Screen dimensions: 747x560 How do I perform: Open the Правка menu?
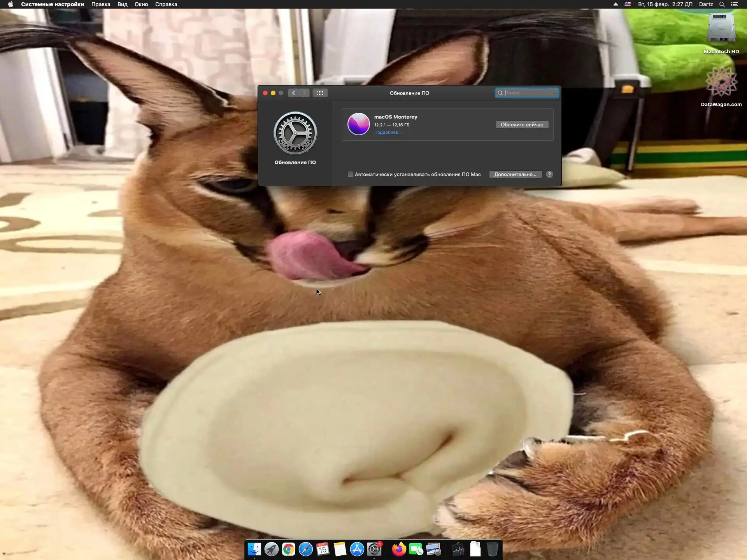101,4
